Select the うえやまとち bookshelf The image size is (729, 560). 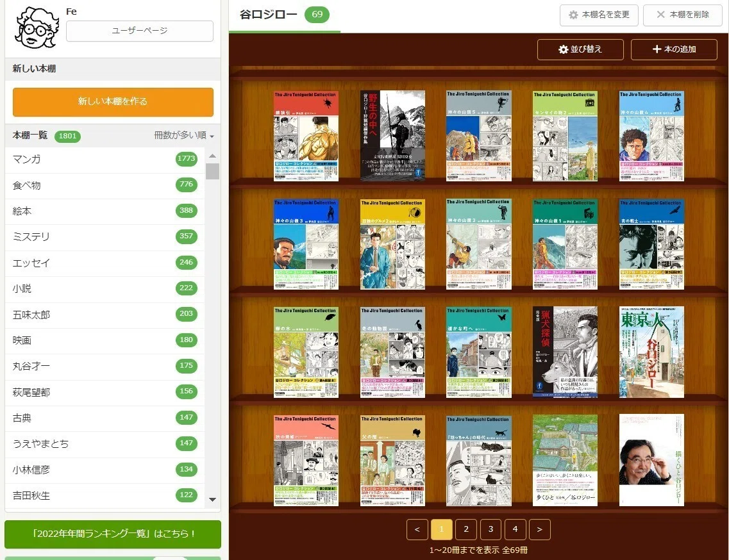click(x=105, y=444)
